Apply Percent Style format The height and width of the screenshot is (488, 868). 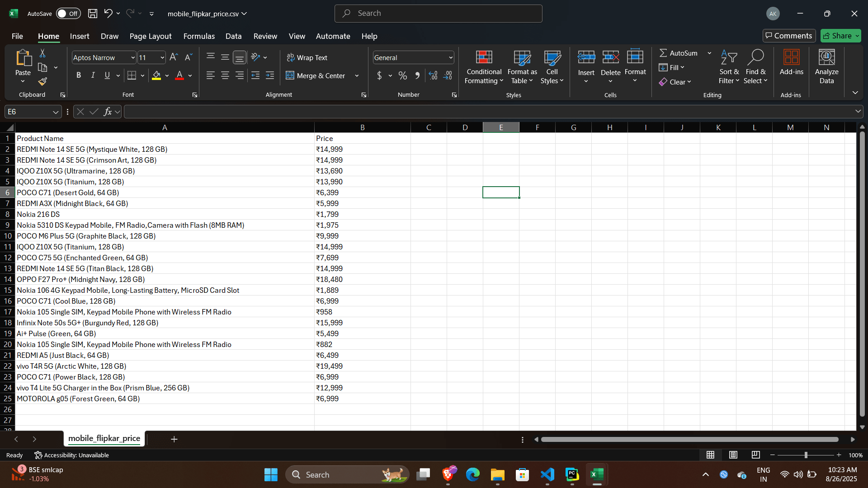point(403,75)
